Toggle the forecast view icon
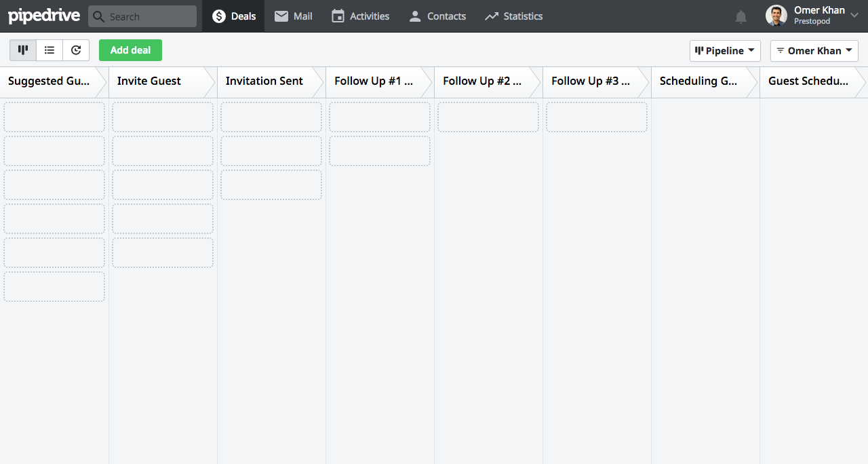The image size is (868, 464). pos(76,50)
